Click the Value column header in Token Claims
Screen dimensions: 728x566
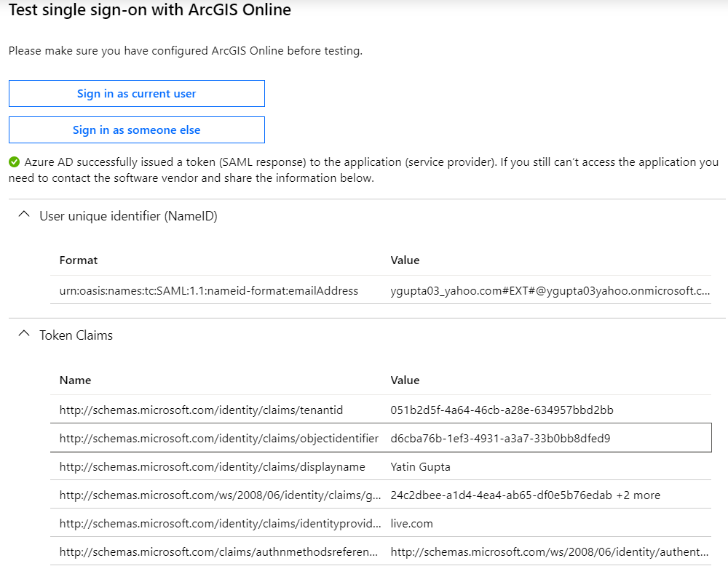coord(405,380)
